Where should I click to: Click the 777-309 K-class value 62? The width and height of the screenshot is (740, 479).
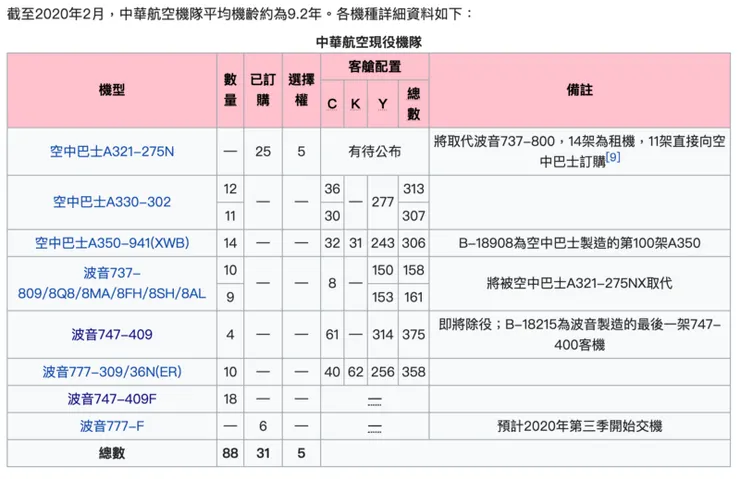(x=355, y=372)
